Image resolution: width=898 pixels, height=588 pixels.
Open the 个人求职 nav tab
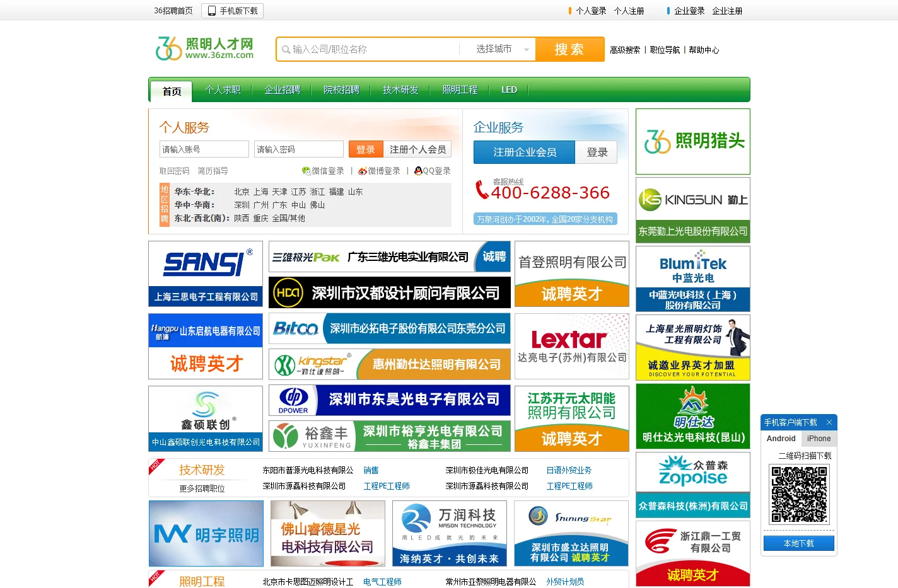coord(223,90)
